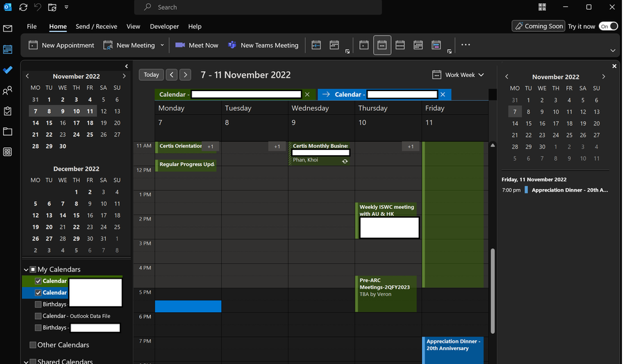640x364 pixels.
Task: Click the QR code icon in title bar
Action: click(542, 7)
